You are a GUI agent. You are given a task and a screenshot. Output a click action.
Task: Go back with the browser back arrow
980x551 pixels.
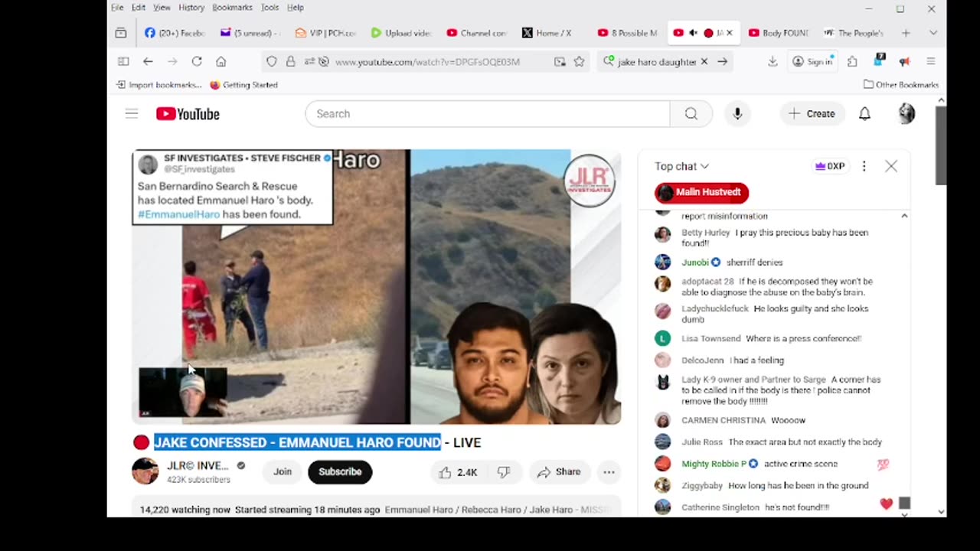[148, 61]
